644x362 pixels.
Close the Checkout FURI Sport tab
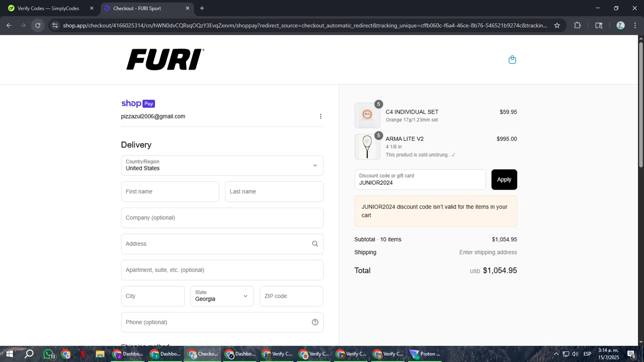tap(187, 8)
